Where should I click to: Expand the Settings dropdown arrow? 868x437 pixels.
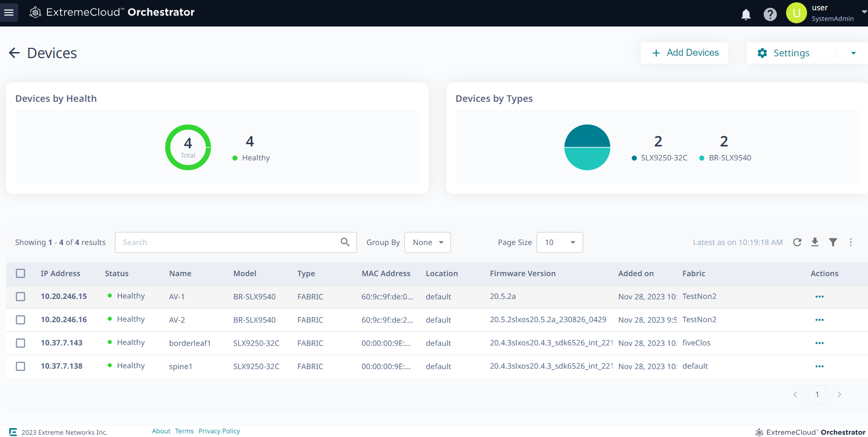pos(853,53)
